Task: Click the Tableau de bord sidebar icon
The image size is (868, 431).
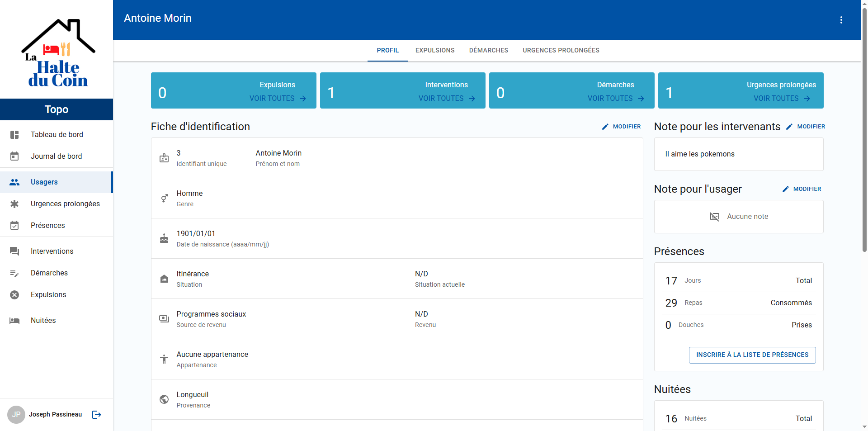Action: 14,135
